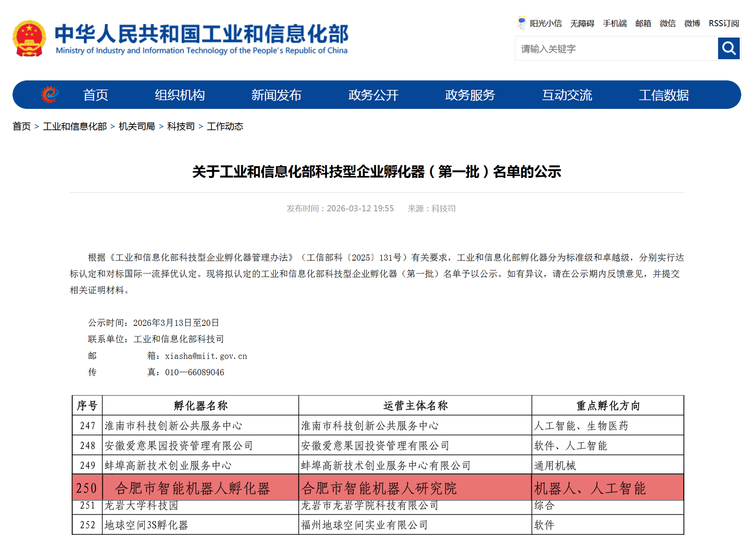Image resolution: width=756 pixels, height=551 pixels.
Task: Click the 无障碍 accessibility link
Action: coord(582,24)
